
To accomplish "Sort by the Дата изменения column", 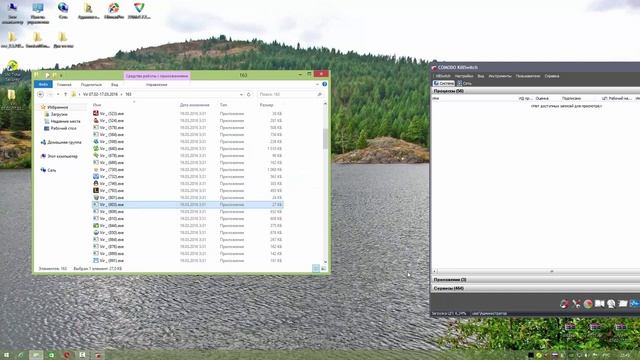I will [195, 105].
